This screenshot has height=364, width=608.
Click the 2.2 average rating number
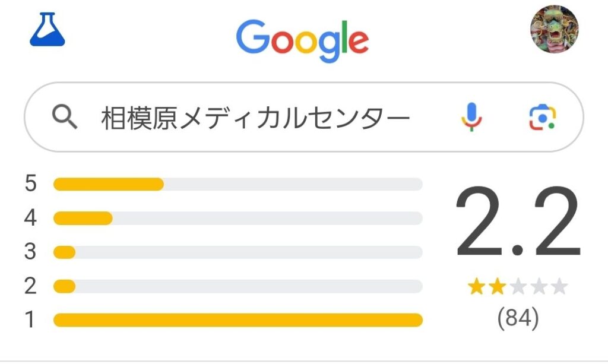517,223
